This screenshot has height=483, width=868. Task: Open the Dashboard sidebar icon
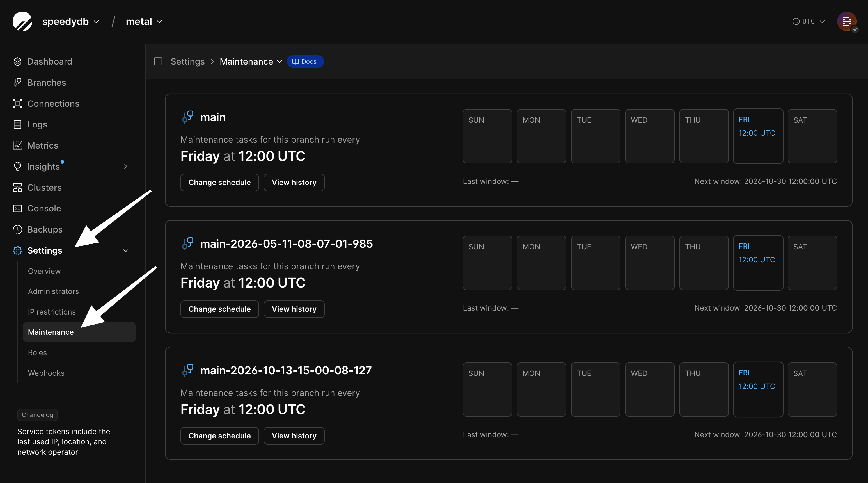[17, 61]
